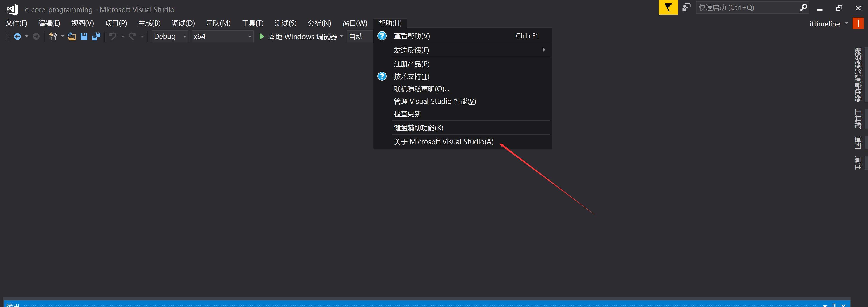Click the save all icon
868x307 pixels.
coord(96,36)
